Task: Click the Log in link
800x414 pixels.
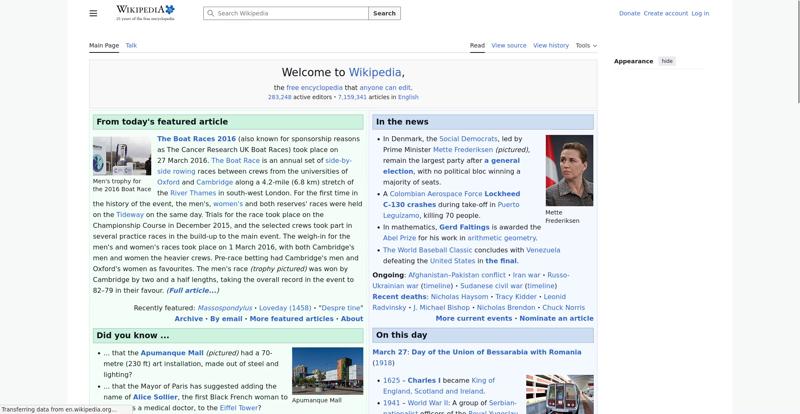Action: [700, 13]
